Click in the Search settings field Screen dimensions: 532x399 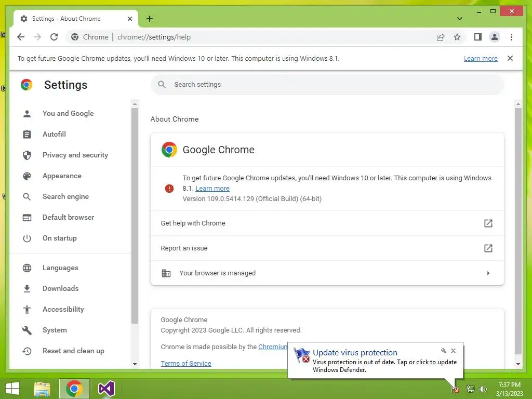click(327, 85)
